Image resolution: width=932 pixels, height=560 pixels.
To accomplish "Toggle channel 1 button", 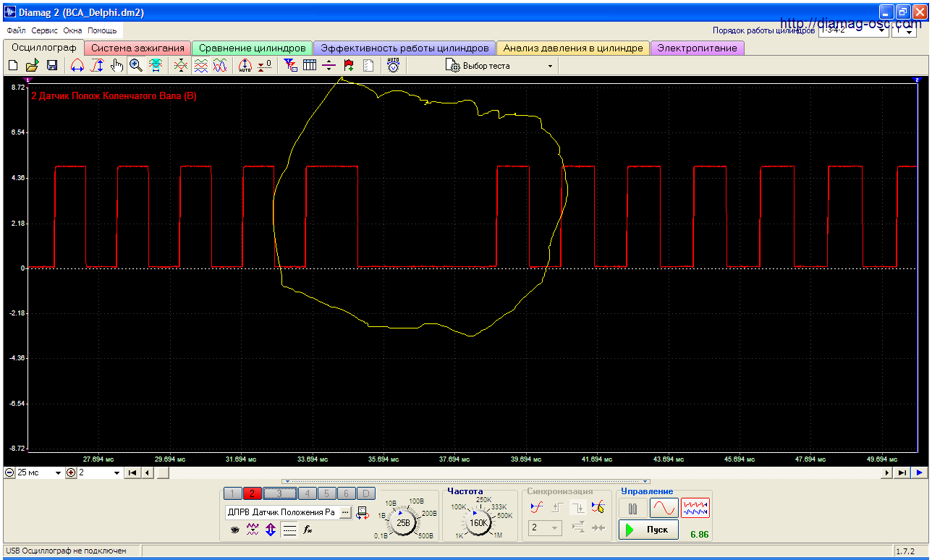I will click(x=232, y=493).
